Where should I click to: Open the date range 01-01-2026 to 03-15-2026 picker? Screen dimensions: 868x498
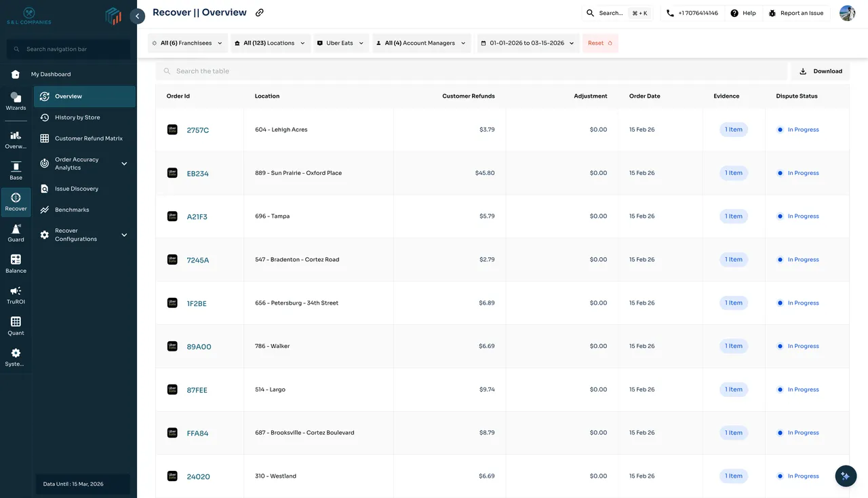coord(528,43)
